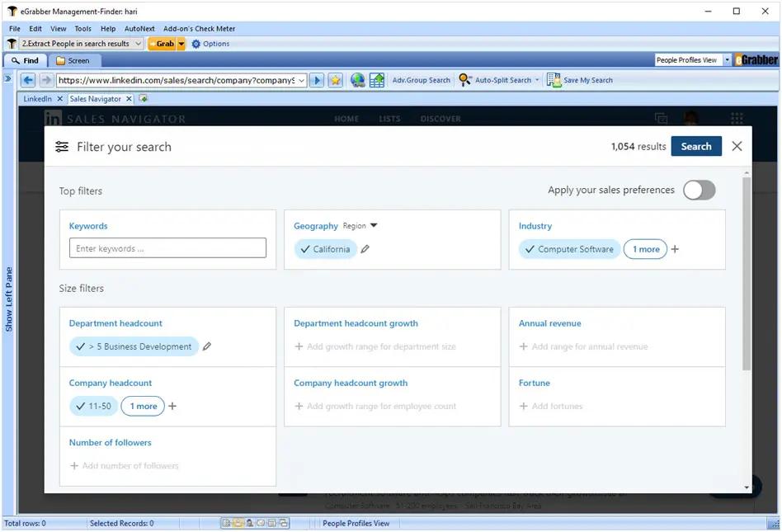Click the first status bar view icon
The width and height of the screenshot is (782, 532).
coord(226,523)
